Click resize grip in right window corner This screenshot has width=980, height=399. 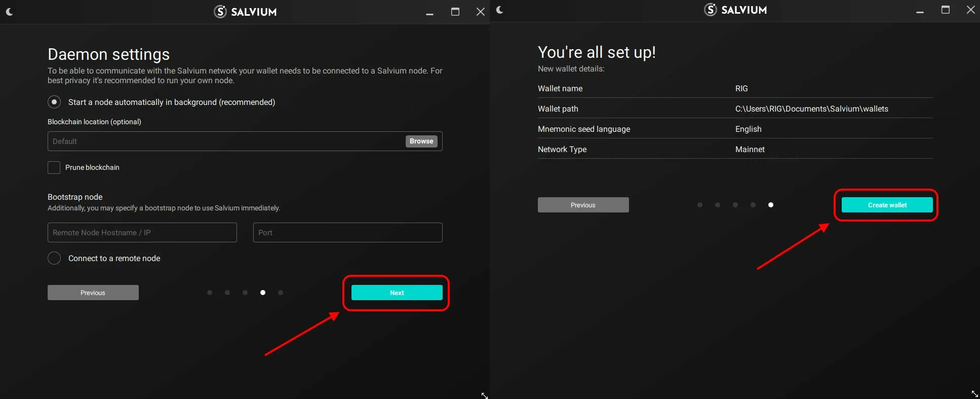974,393
